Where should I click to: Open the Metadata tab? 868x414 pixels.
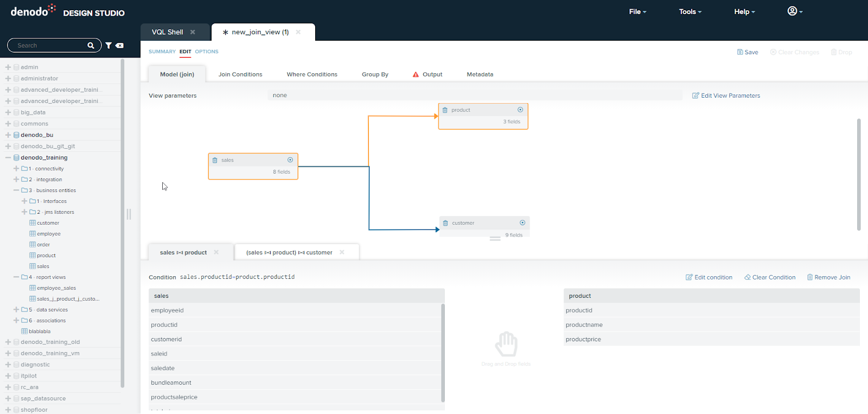click(x=480, y=74)
